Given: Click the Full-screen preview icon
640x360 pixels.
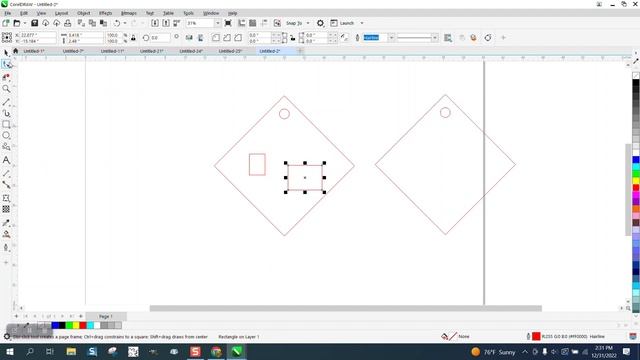Looking at the screenshot, I should point(228,23).
